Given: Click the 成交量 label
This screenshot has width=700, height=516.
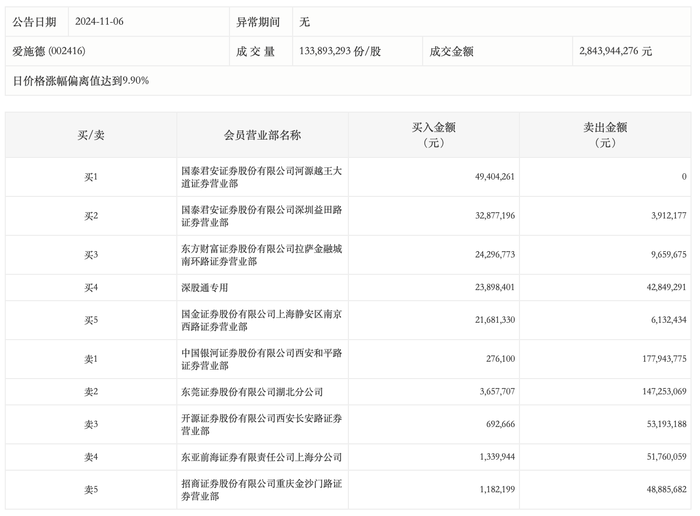Looking at the screenshot, I should click(255, 51).
